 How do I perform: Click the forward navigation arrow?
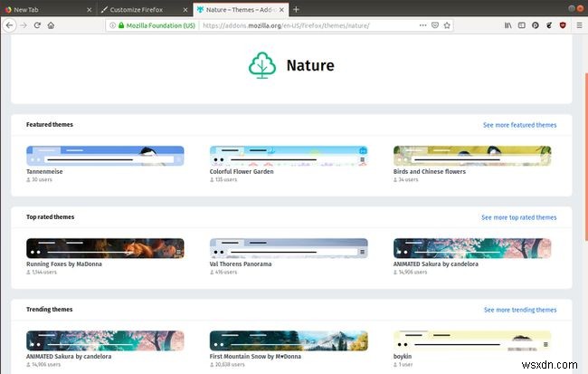point(24,25)
